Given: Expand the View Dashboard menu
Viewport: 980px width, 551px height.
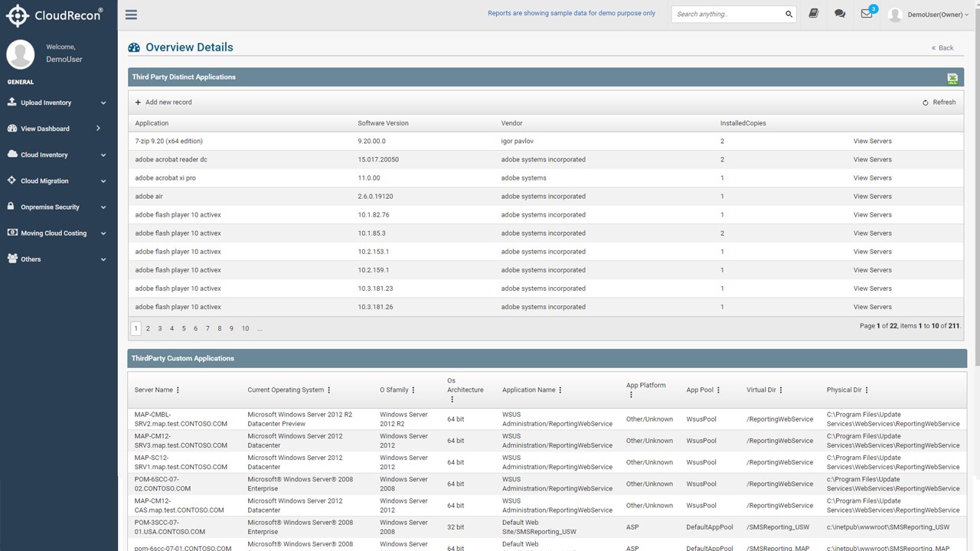Looking at the screenshot, I should 99,129.
